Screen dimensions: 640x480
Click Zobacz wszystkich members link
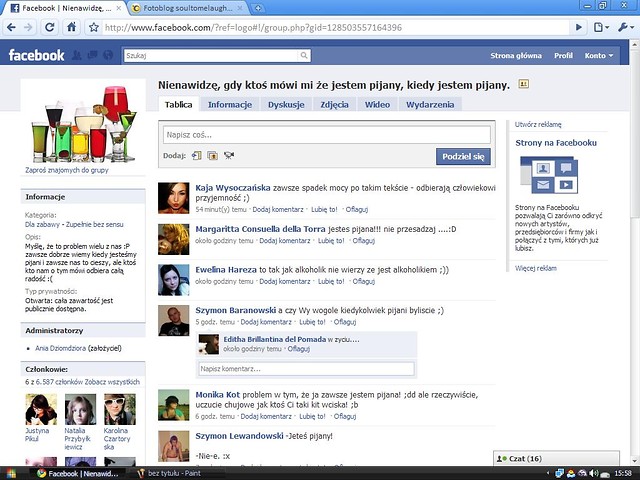[113, 382]
